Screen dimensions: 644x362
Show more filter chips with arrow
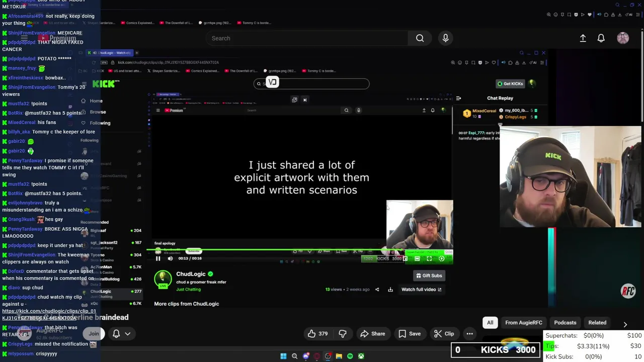(625, 324)
